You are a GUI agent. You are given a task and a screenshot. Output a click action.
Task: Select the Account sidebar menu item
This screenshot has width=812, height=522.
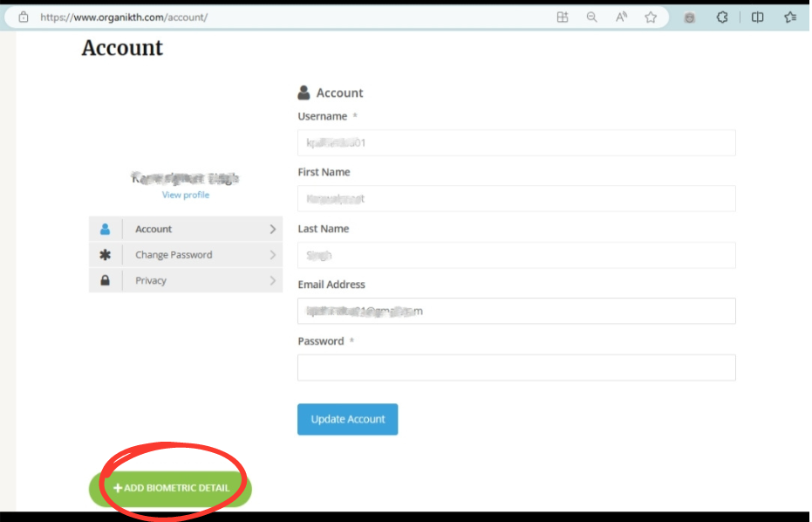click(x=154, y=229)
